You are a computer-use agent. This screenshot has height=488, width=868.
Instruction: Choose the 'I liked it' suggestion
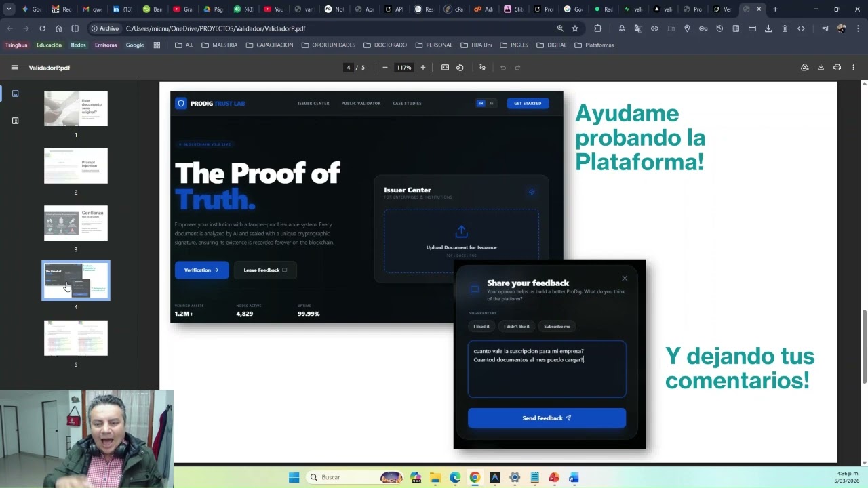point(481,327)
